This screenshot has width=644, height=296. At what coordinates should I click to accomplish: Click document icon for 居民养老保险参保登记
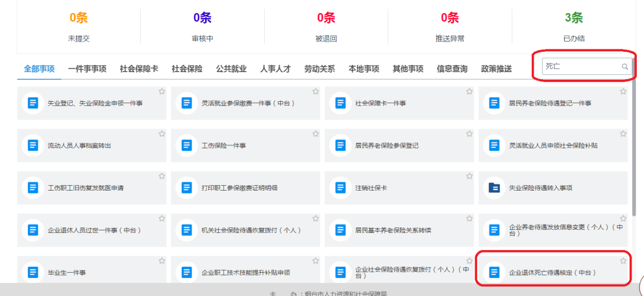(340, 145)
